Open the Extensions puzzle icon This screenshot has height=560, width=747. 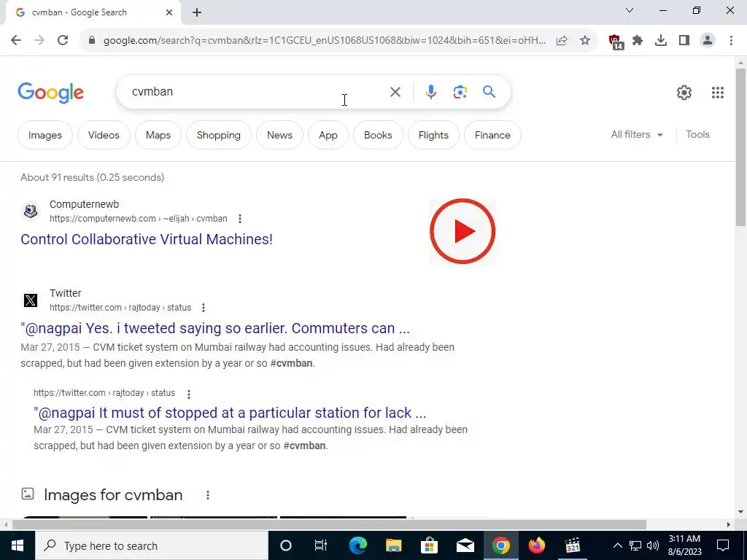pos(638,41)
